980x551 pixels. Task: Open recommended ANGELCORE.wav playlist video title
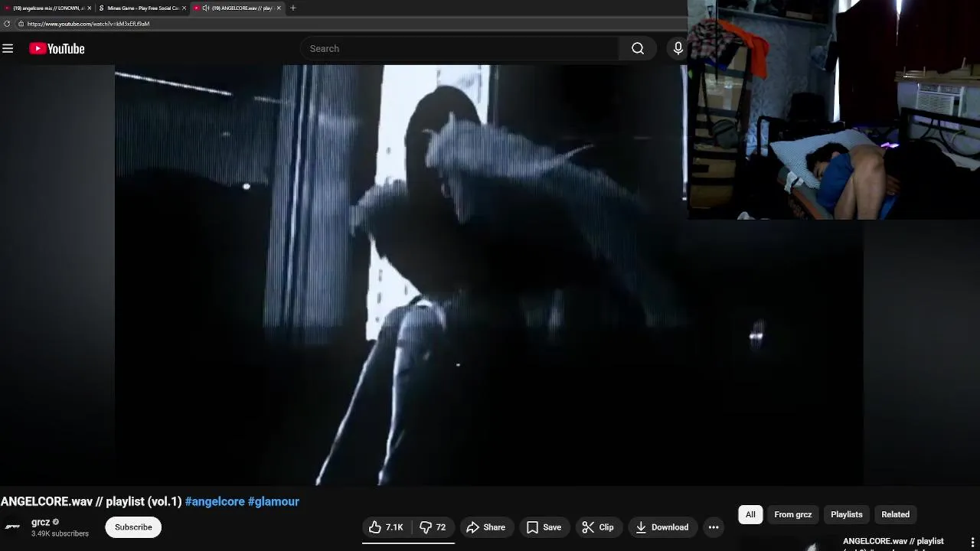click(x=893, y=543)
